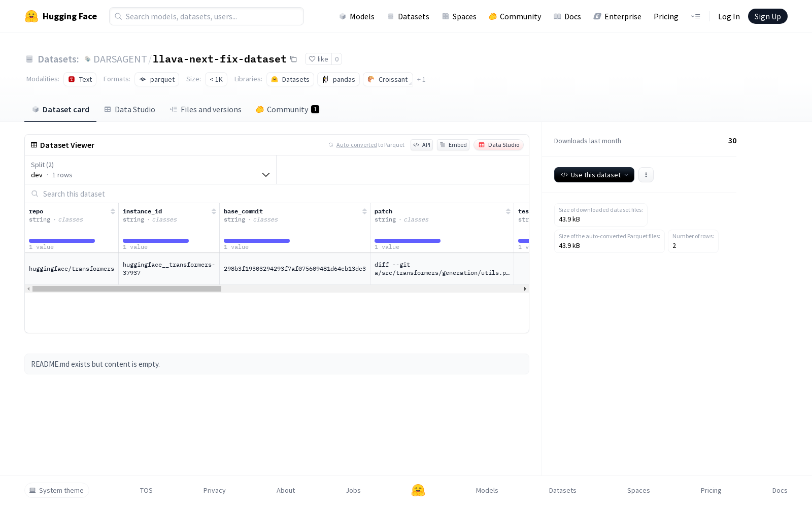Click the sort icon on repo column
Screen dimensions: 812x508
[113, 211]
